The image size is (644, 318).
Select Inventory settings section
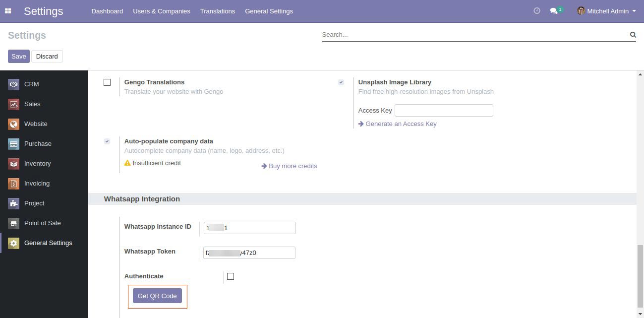[44, 164]
